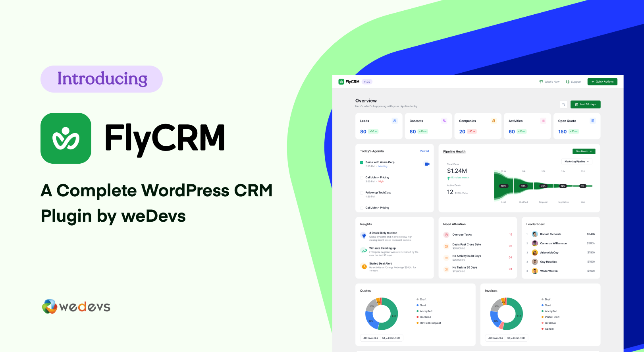Click the Open Quote count 150

pos(562,132)
